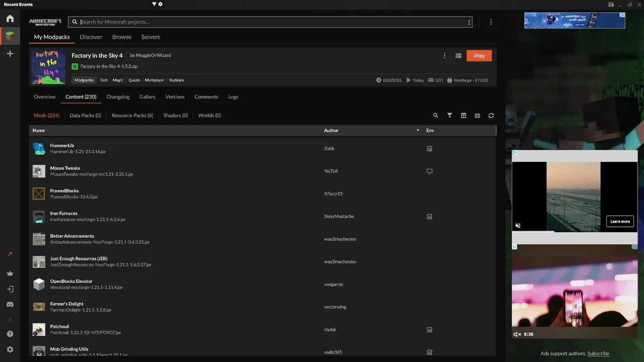Click HammerLib environment server icon
This screenshot has width=644, height=362.
(430, 149)
